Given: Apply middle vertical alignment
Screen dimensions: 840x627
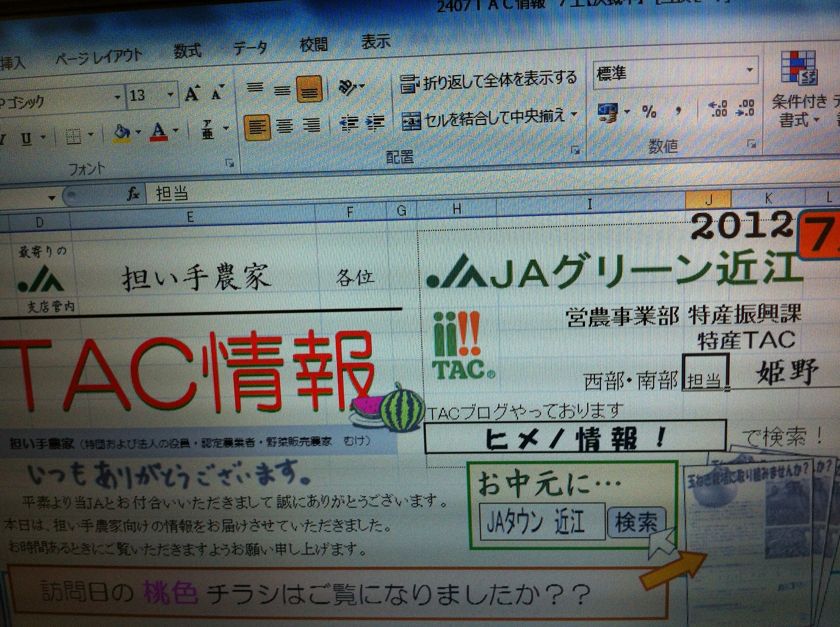Looking at the screenshot, I should coord(282,90).
